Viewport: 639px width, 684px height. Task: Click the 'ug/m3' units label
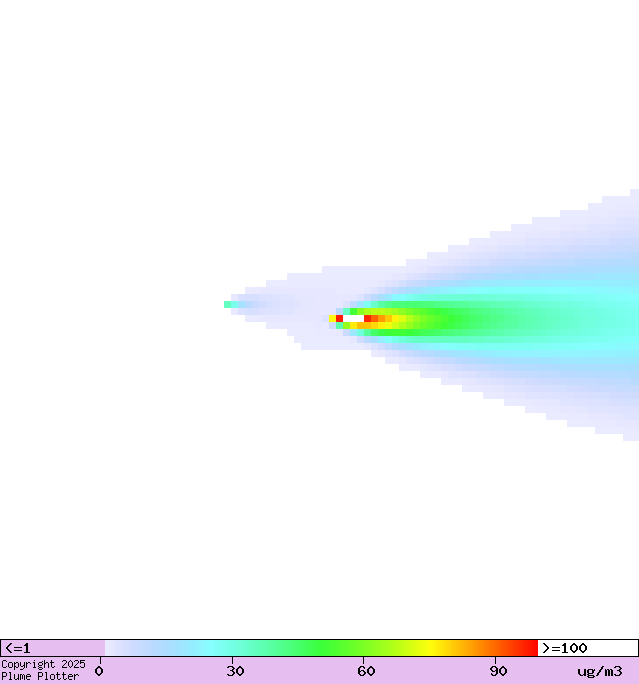point(600,671)
